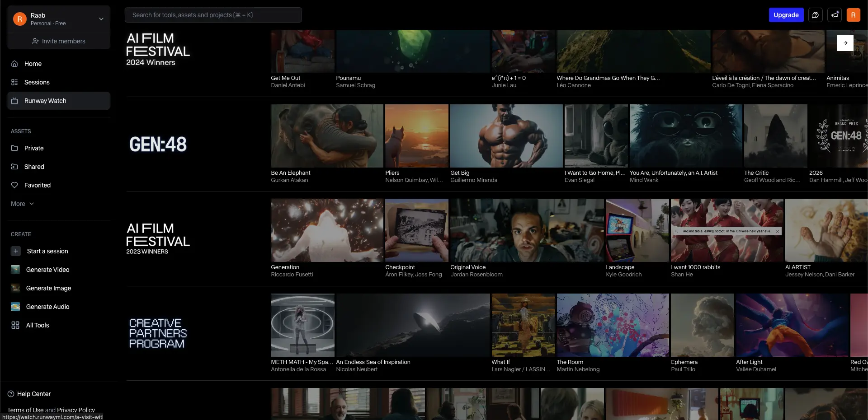Open I want 1000 rabbits thumbnail
This screenshot has height=420, width=868.
coord(727,230)
